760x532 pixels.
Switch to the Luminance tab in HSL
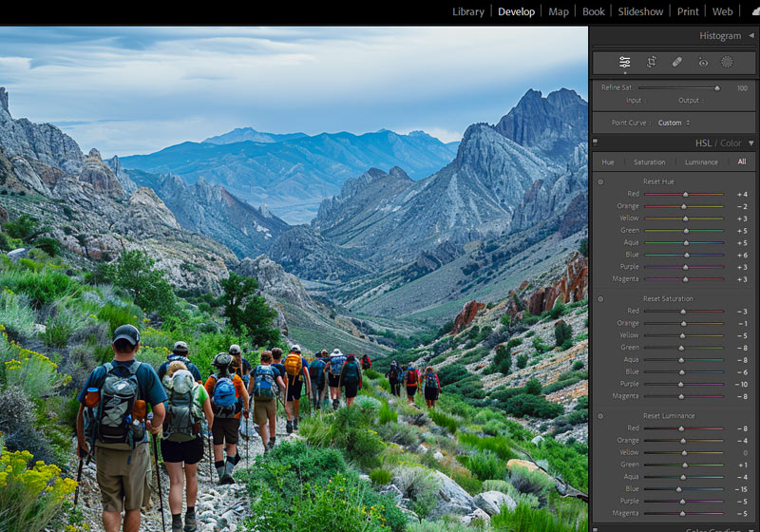701,162
